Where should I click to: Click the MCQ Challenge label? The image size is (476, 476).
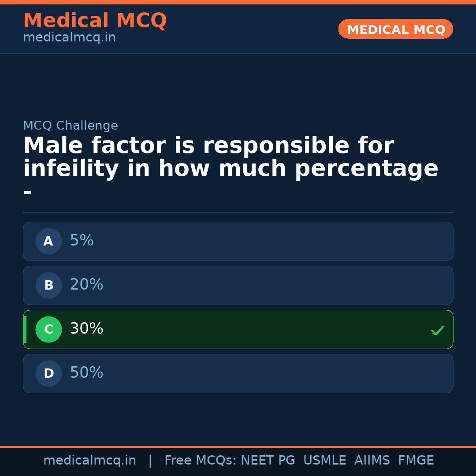pyautogui.click(x=71, y=126)
